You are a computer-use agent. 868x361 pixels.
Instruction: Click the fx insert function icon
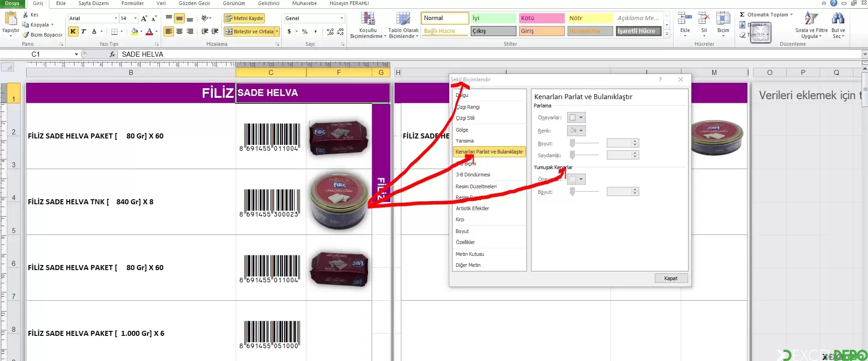(x=112, y=54)
